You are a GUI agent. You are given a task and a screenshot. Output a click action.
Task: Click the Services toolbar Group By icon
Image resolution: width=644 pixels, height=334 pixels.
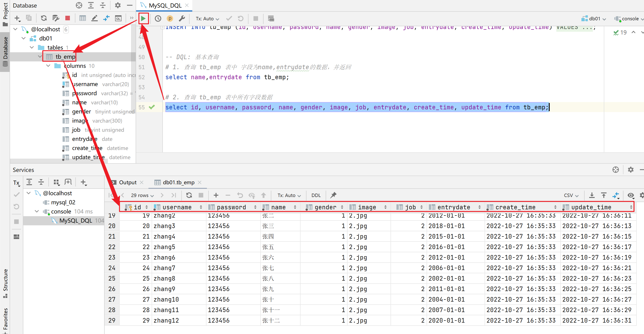(x=56, y=182)
